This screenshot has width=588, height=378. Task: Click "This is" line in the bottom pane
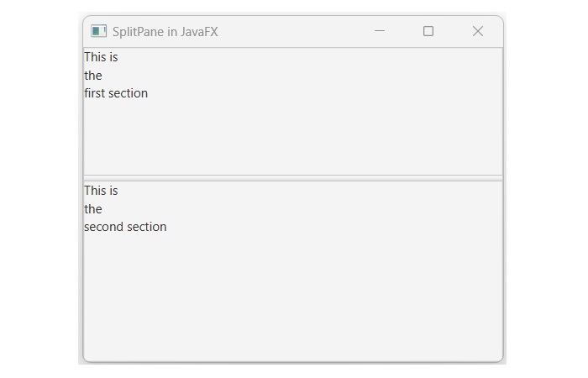click(x=101, y=191)
